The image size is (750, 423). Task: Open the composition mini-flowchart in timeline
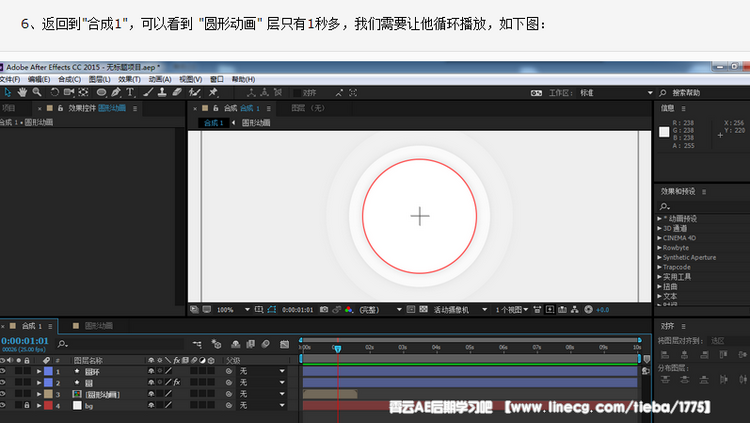197,344
